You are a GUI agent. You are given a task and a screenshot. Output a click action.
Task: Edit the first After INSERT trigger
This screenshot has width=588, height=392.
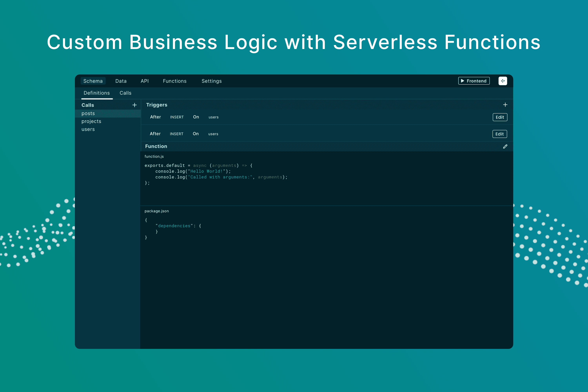click(500, 117)
